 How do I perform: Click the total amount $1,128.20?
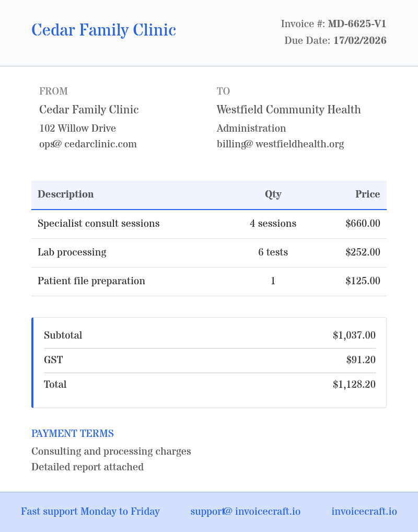[354, 385]
